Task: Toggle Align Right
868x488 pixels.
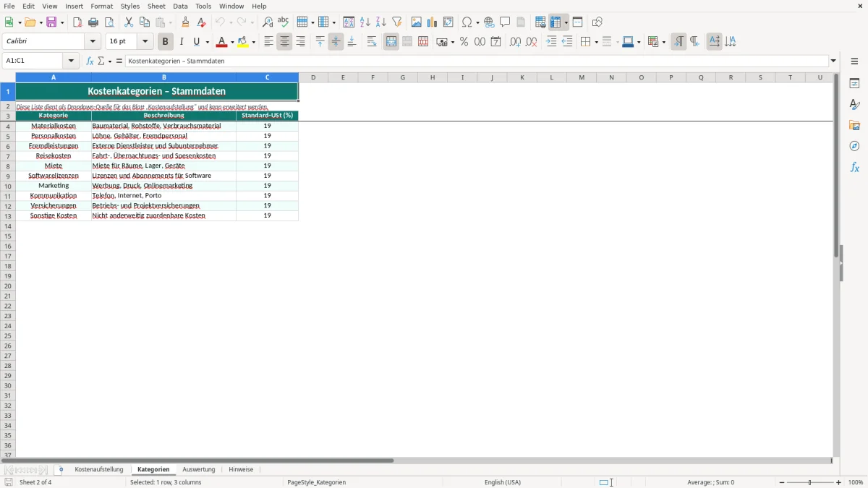Action: coord(300,42)
